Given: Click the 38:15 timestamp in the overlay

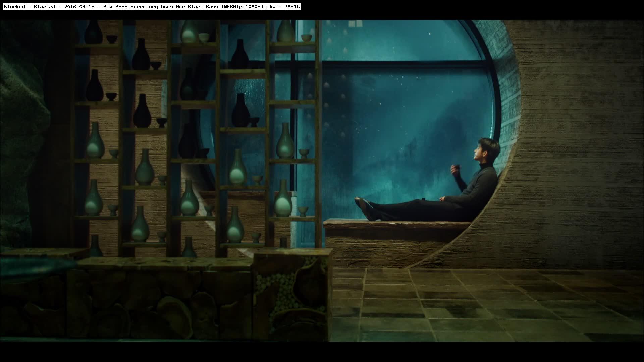Looking at the screenshot, I should tap(292, 7).
